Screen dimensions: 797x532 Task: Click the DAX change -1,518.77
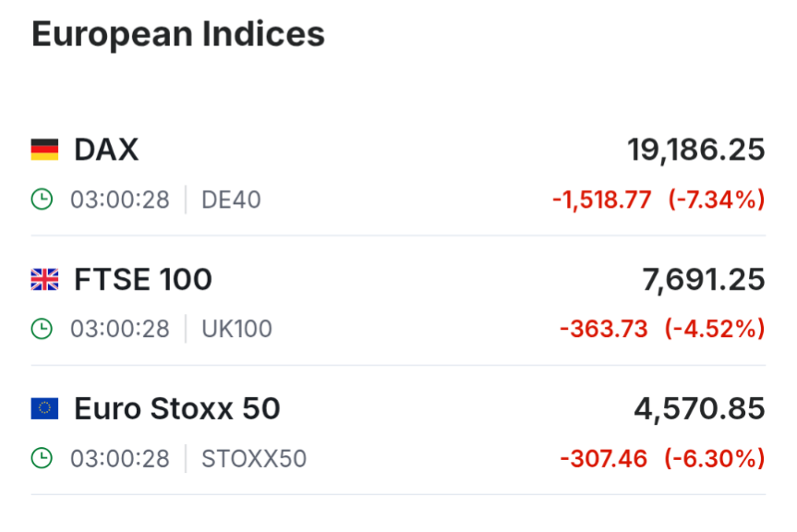pos(602,199)
